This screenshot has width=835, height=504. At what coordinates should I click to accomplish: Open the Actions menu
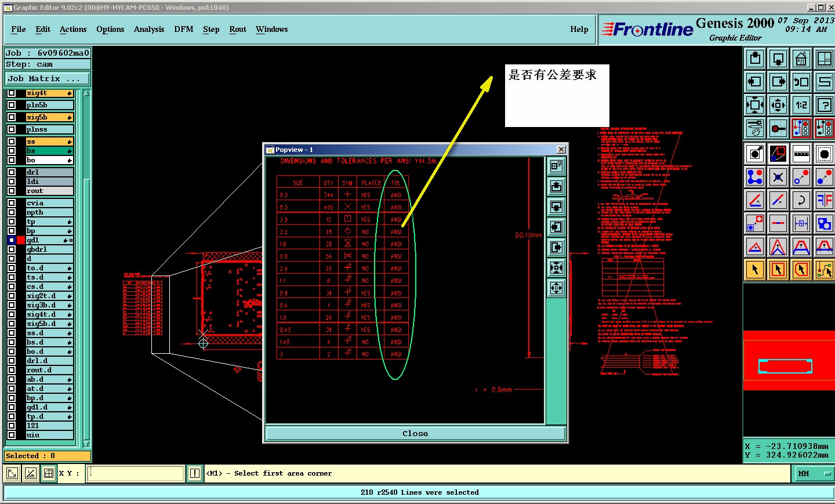tap(73, 29)
